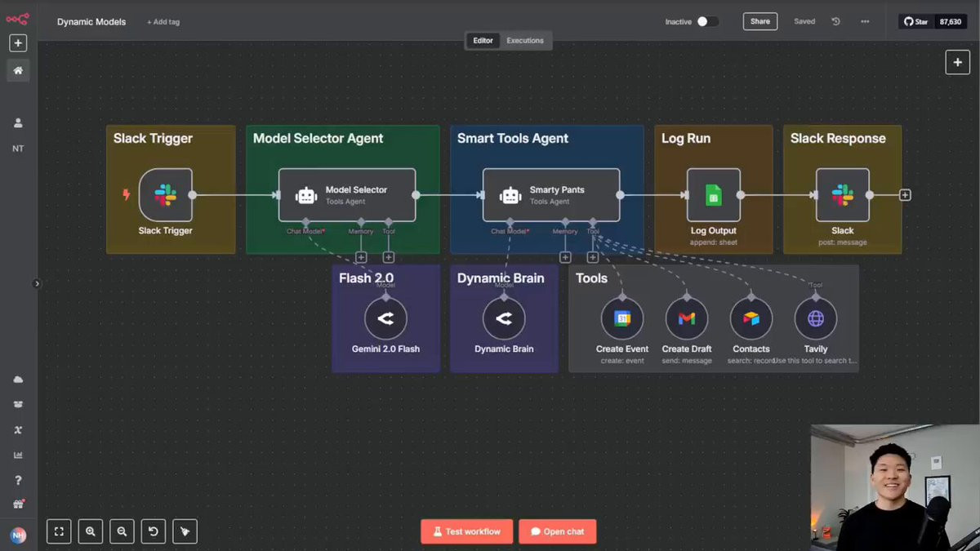Viewport: 980px width, 551px height.
Task: Add Memory to Model Selector via plus
Action: tap(361, 257)
